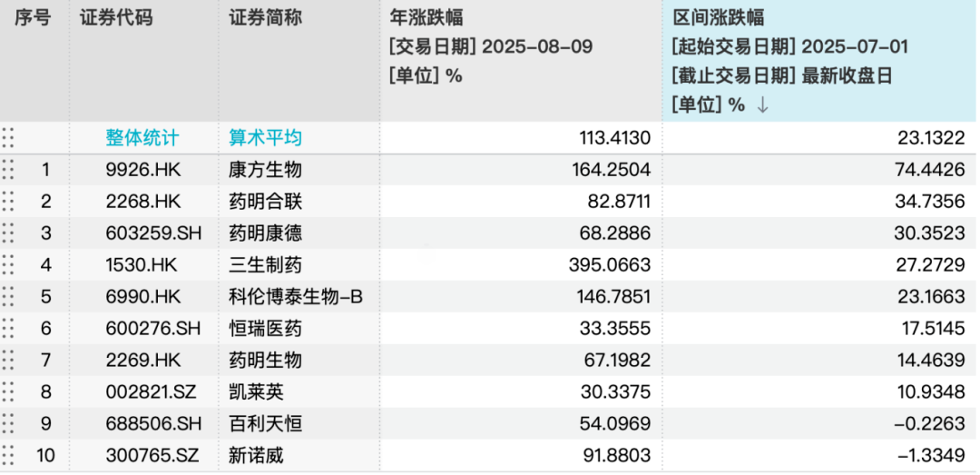The height and width of the screenshot is (475, 980).
Task: Select annual change value 67.1982
Action: [x=617, y=361]
